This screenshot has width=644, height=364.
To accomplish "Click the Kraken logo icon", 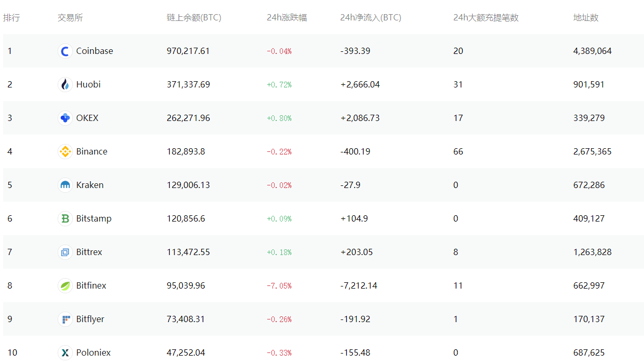I will (65, 185).
